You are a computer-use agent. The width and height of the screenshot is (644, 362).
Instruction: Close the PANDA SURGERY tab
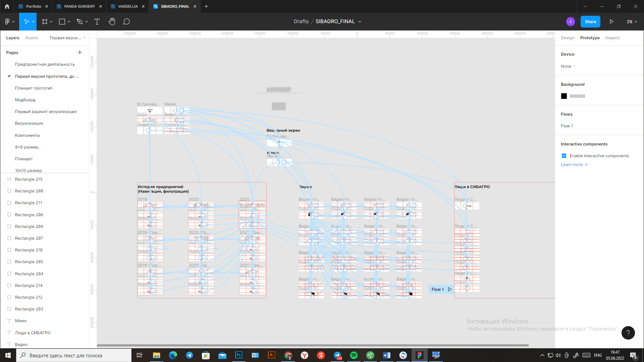(x=101, y=6)
